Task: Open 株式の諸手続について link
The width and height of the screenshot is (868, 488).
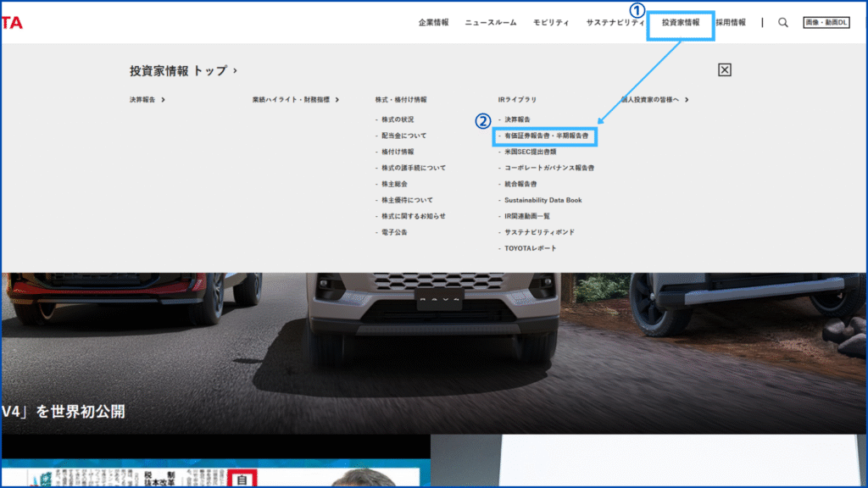Action: pos(414,168)
